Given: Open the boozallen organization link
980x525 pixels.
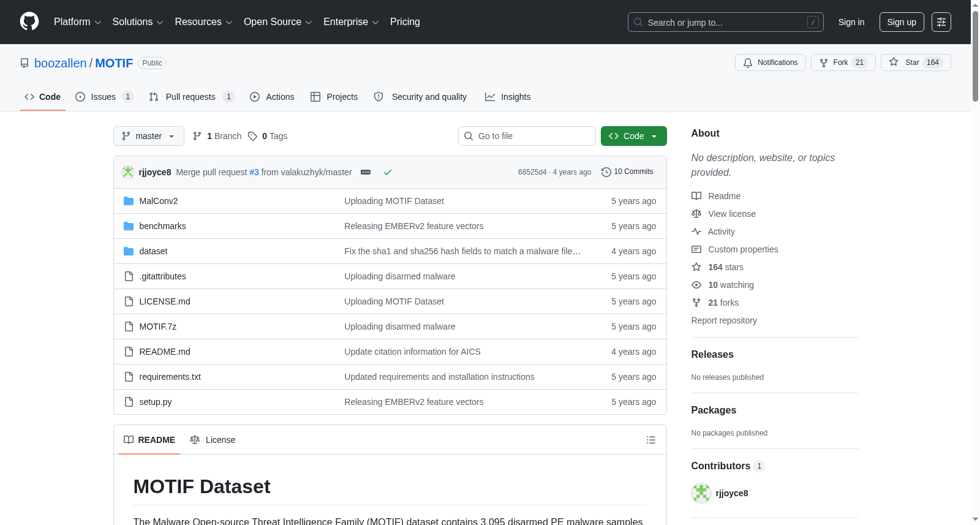Looking at the screenshot, I should pos(61,63).
